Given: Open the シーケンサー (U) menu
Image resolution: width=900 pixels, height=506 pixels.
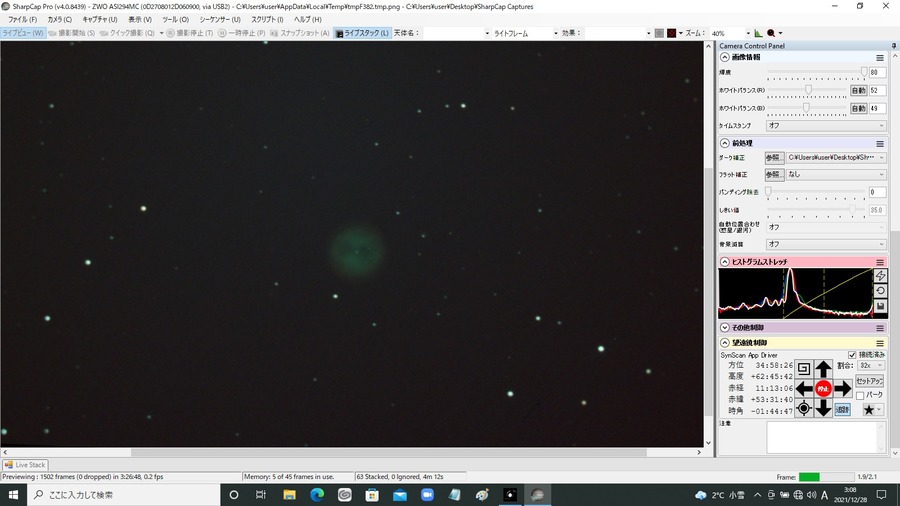Looking at the screenshot, I should (220, 20).
